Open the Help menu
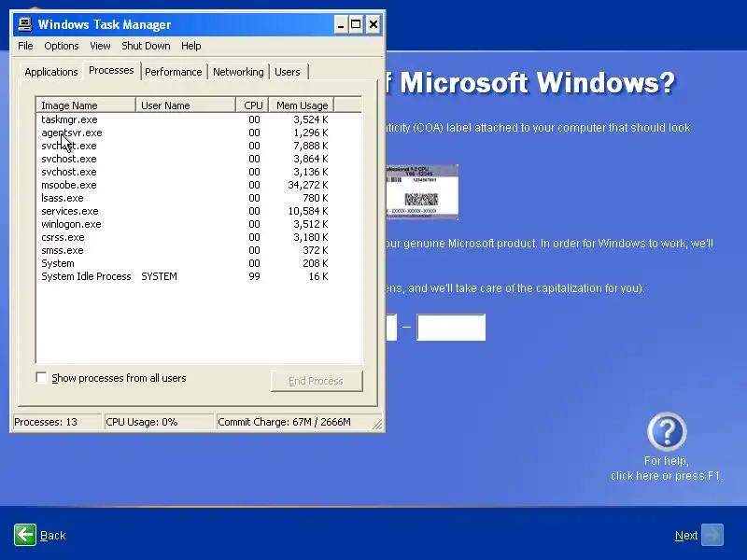Screen dimensions: 747x560 191,46
